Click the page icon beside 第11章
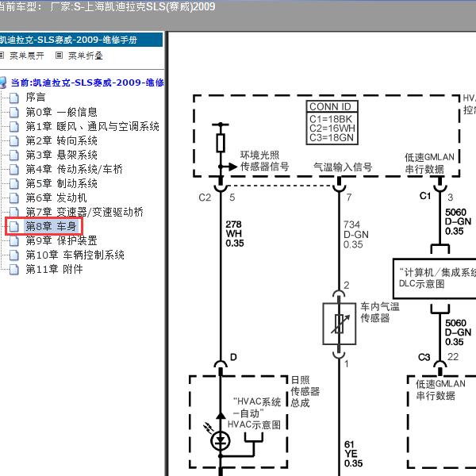 tap(14, 269)
